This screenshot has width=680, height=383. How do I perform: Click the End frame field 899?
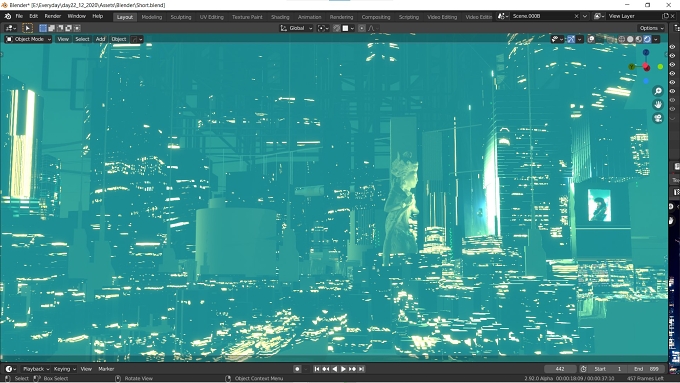coord(647,369)
